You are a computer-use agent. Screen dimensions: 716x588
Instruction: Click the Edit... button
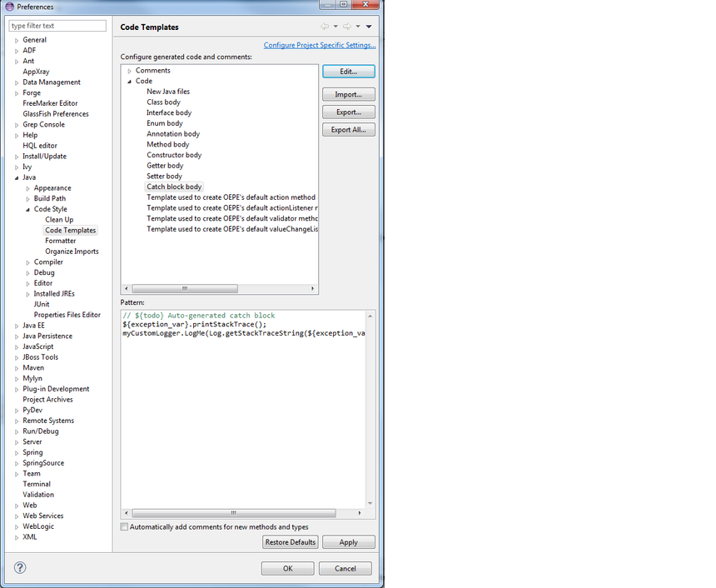click(x=348, y=72)
